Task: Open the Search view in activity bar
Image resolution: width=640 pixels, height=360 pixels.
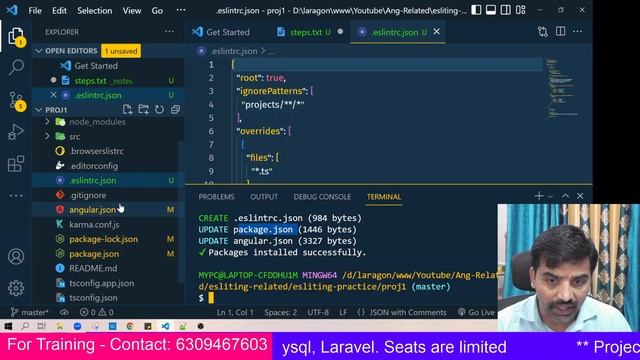Action: 16,67
